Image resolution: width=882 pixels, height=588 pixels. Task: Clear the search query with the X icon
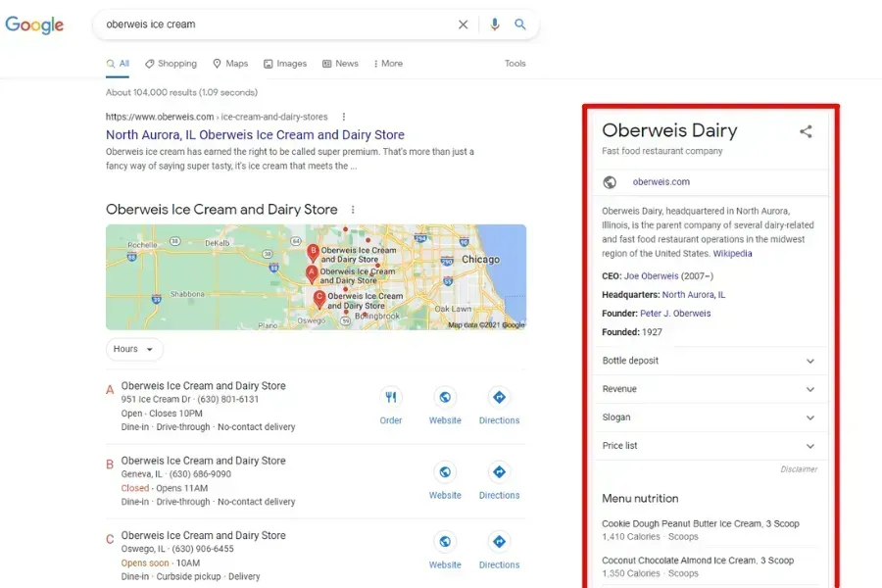pos(463,24)
